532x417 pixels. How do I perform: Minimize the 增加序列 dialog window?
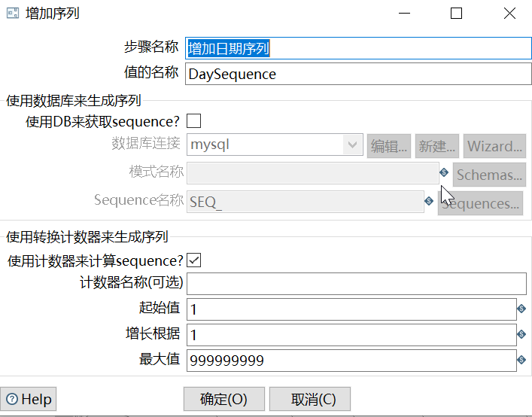click(x=404, y=14)
